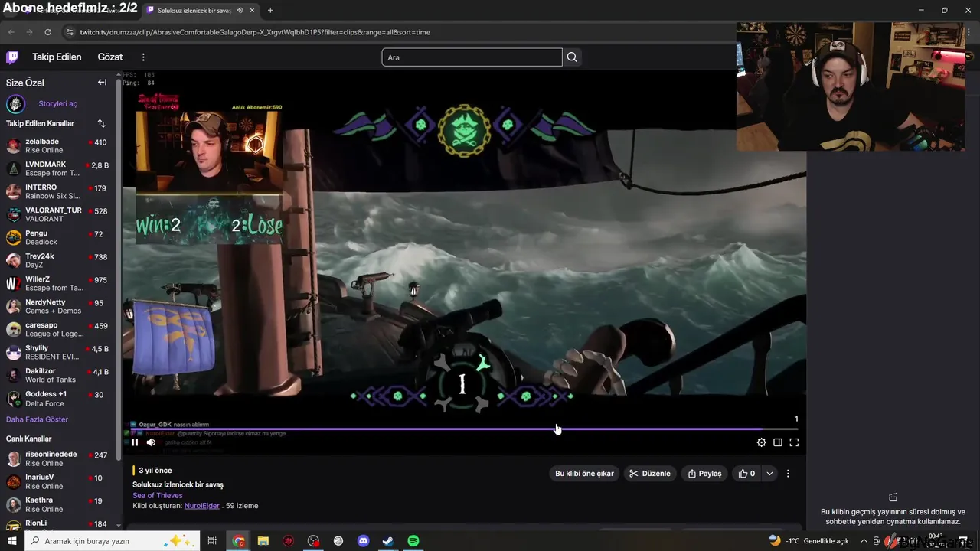Open the INTERRO channel
980x551 pixels.
point(58,191)
